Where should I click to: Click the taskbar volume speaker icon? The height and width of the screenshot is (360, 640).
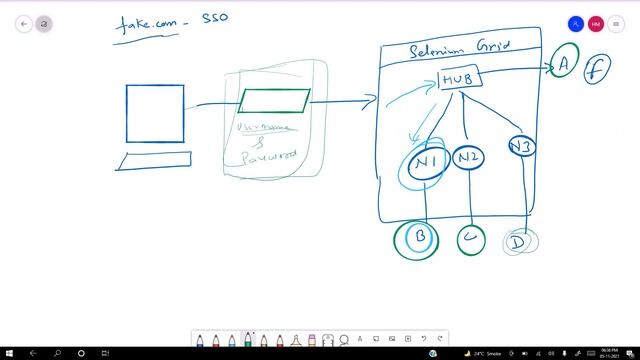point(551,353)
